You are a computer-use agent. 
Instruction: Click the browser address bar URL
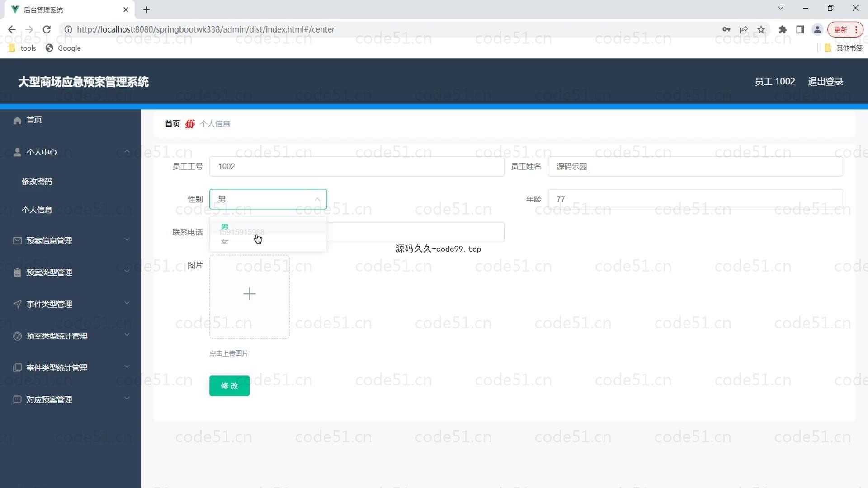[x=206, y=29]
